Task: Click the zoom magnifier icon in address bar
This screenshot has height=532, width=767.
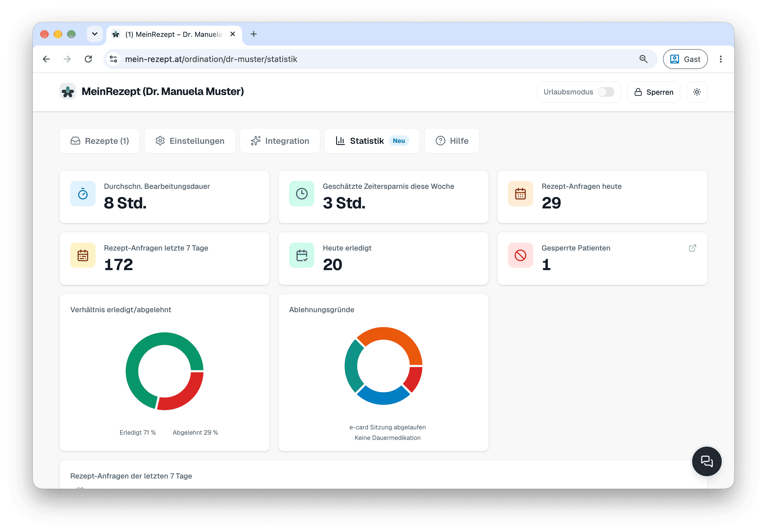Action: tap(643, 59)
